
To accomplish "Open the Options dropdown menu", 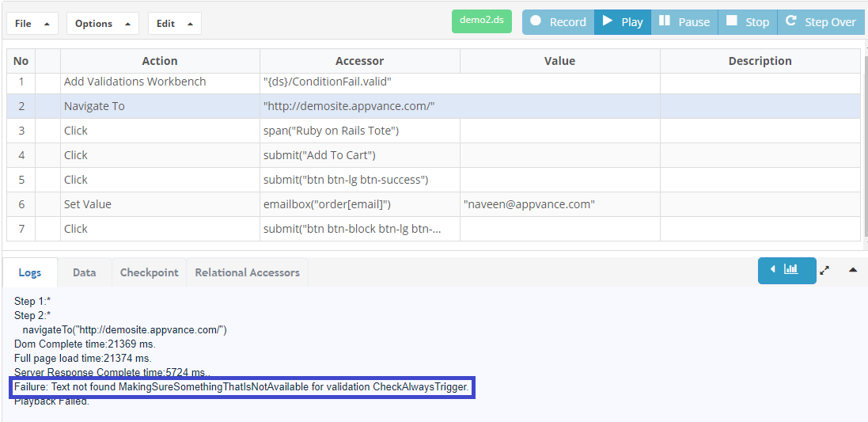I will point(102,24).
